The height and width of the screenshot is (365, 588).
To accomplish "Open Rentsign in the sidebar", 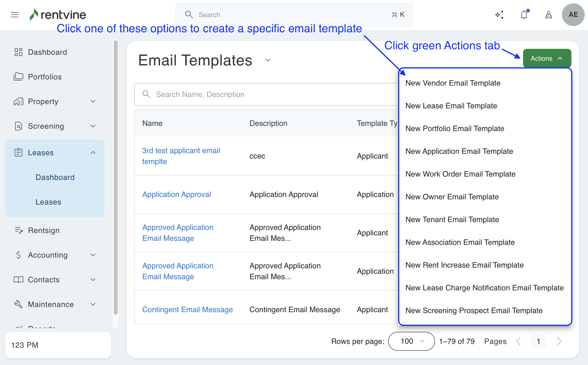I will [44, 230].
